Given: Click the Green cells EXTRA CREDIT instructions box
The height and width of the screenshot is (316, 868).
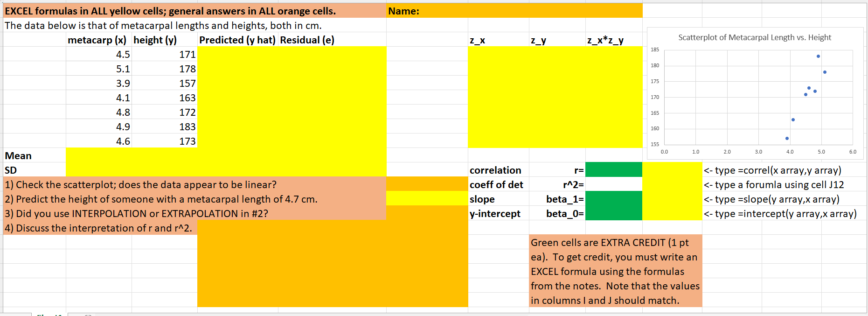Looking at the screenshot, I should 615,271.
